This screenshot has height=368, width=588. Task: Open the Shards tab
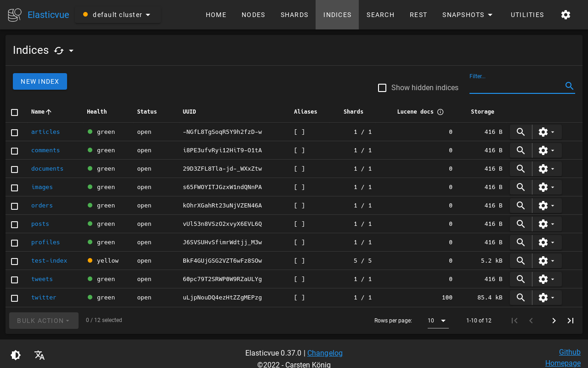tap(294, 15)
